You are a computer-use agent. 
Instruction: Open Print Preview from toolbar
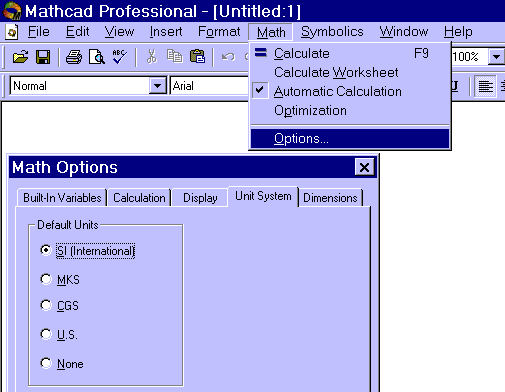pos(97,57)
